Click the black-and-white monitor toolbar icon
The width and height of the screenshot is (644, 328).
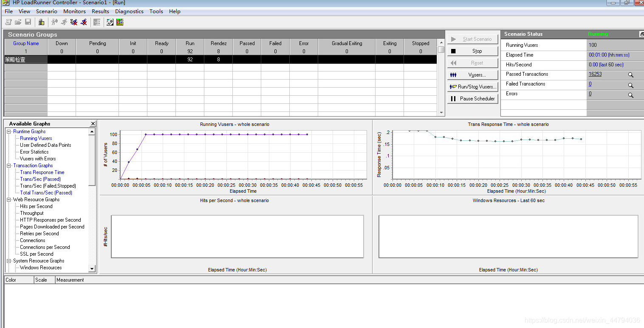110,22
